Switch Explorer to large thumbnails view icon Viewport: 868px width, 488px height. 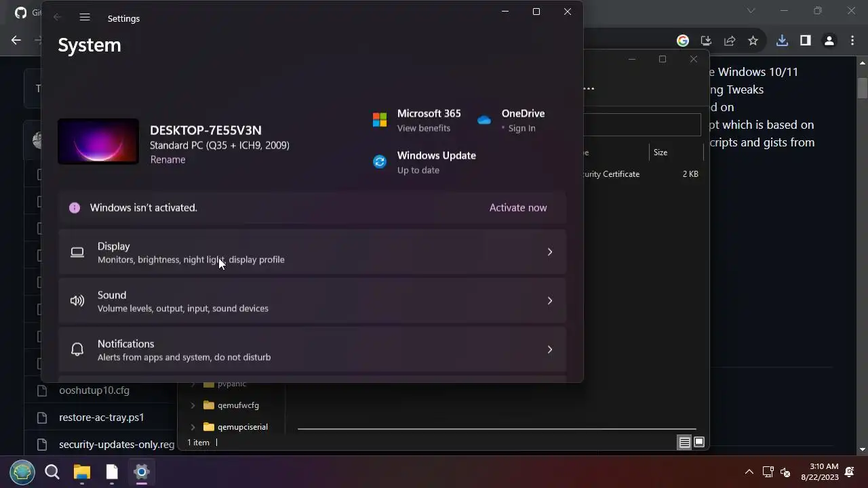pyautogui.click(x=699, y=443)
